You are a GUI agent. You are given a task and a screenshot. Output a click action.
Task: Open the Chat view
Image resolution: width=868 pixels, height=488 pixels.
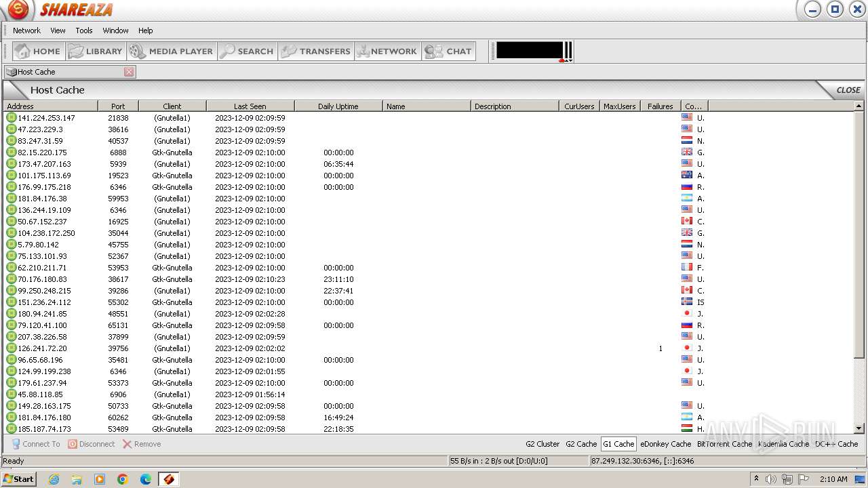pyautogui.click(x=448, y=51)
